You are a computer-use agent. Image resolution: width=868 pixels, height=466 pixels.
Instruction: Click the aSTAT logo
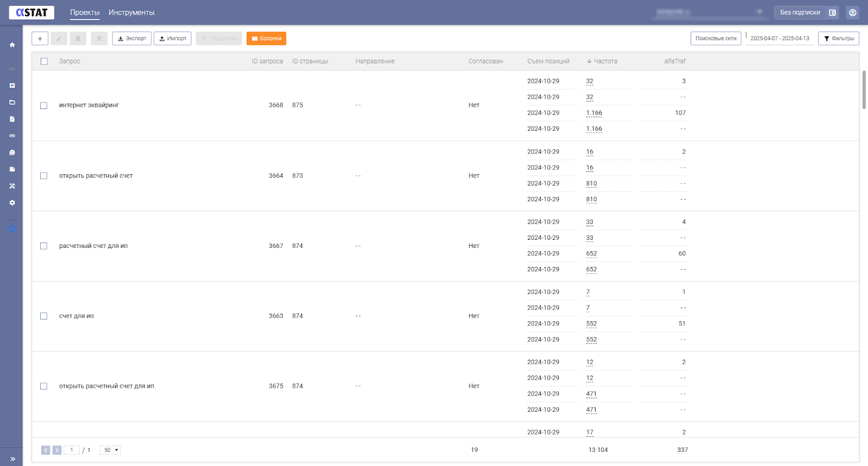pos(31,12)
